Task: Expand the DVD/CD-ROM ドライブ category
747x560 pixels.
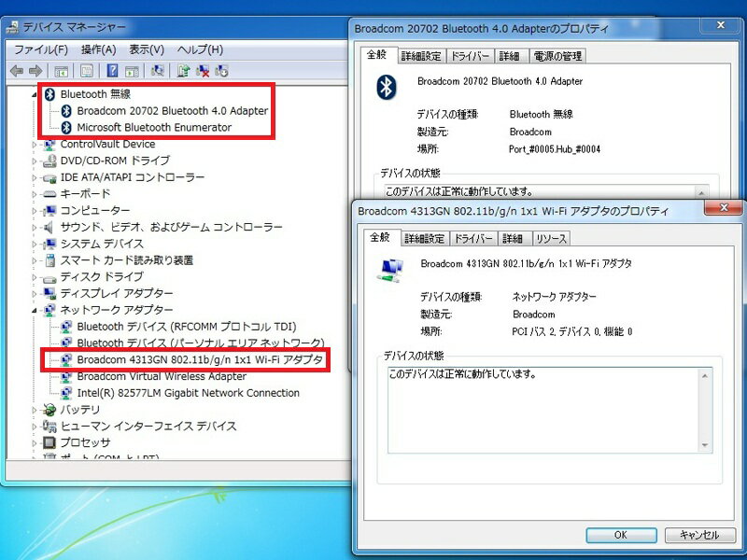Action: 35,161
